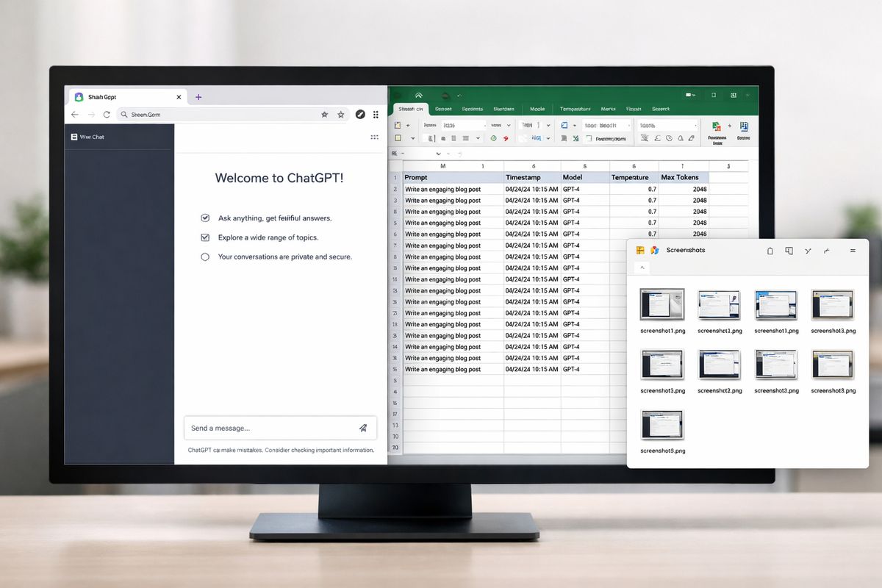
Task: Click the Send a message input field
Action: 280,428
